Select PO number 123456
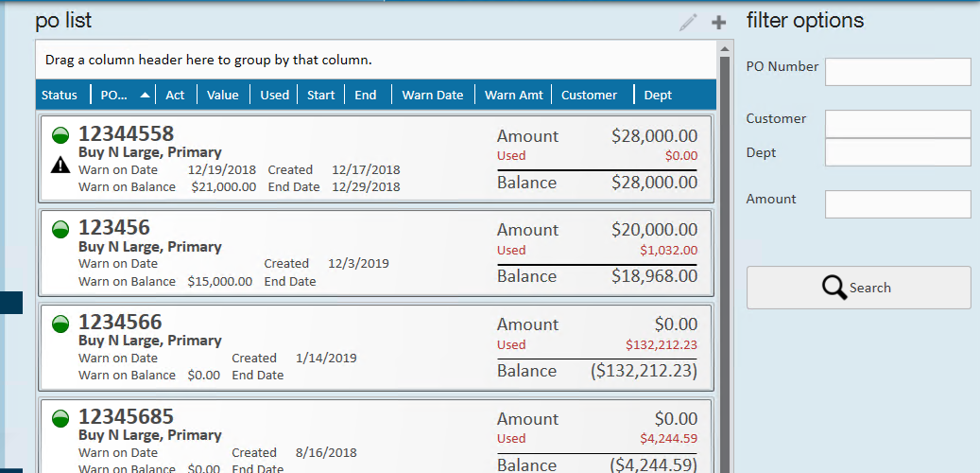Viewport: 980px width, 473px height. [113, 228]
